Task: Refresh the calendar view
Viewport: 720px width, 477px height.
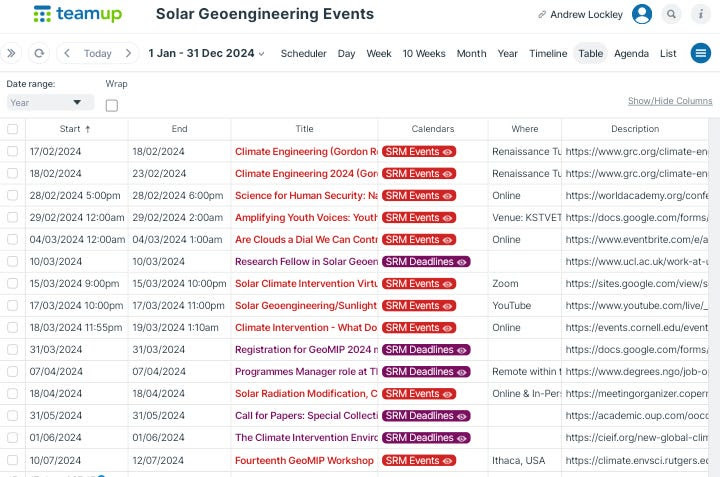Action: (39, 53)
